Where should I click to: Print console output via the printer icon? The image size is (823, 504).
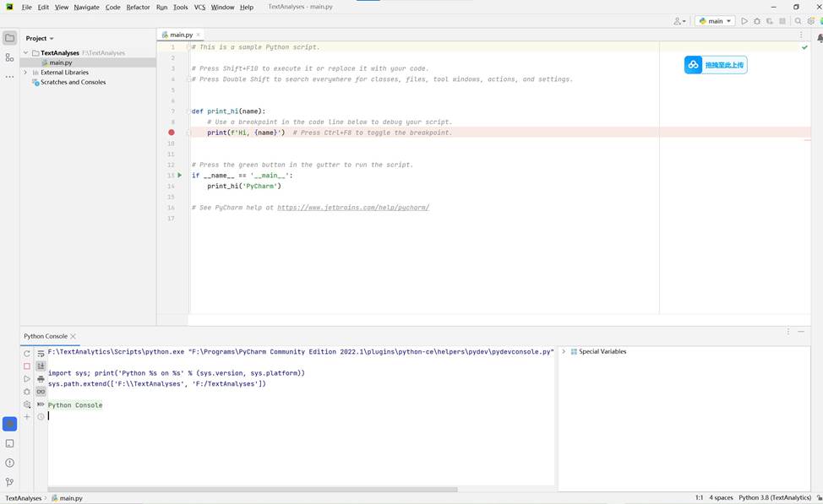[40, 378]
